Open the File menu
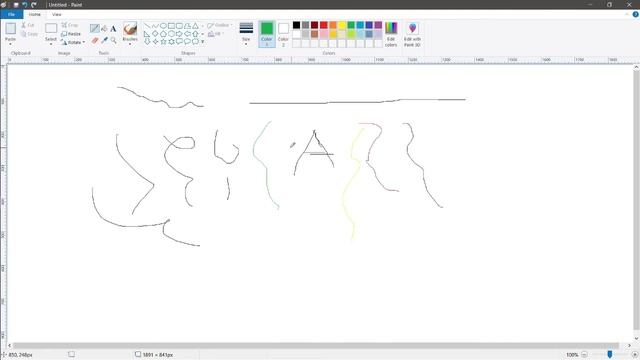Image resolution: width=640 pixels, height=360 pixels. [x=11, y=14]
